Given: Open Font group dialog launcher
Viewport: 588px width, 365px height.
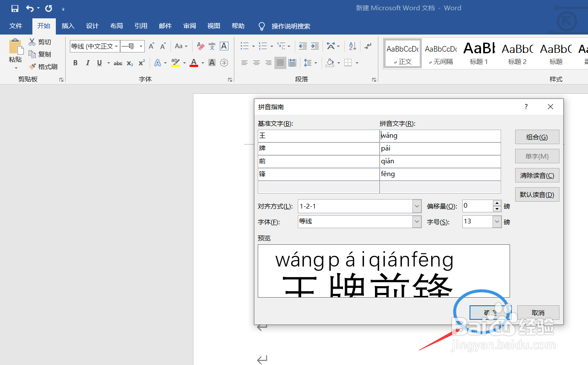Looking at the screenshot, I should tap(230, 80).
